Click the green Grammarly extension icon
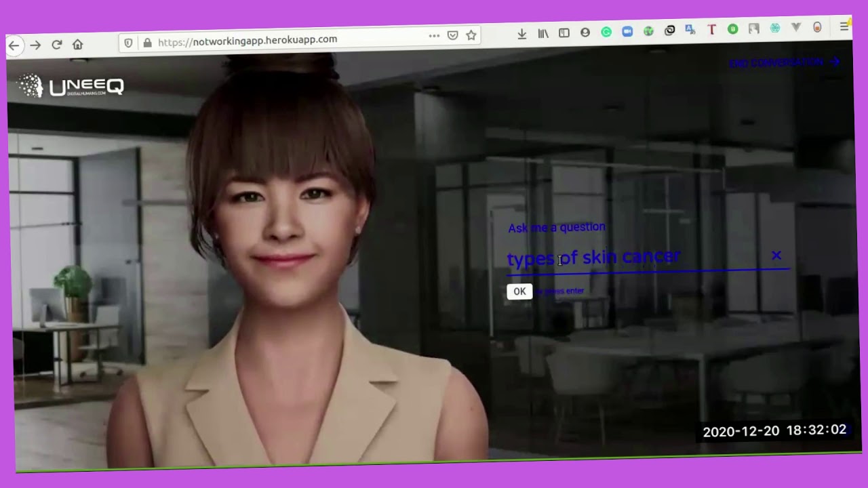This screenshot has width=868, height=488. (x=606, y=32)
